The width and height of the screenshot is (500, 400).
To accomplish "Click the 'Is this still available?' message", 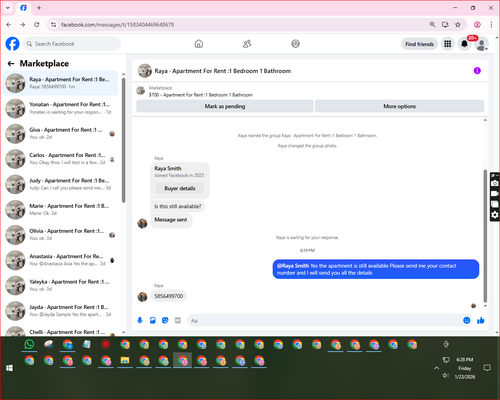I will click(178, 206).
